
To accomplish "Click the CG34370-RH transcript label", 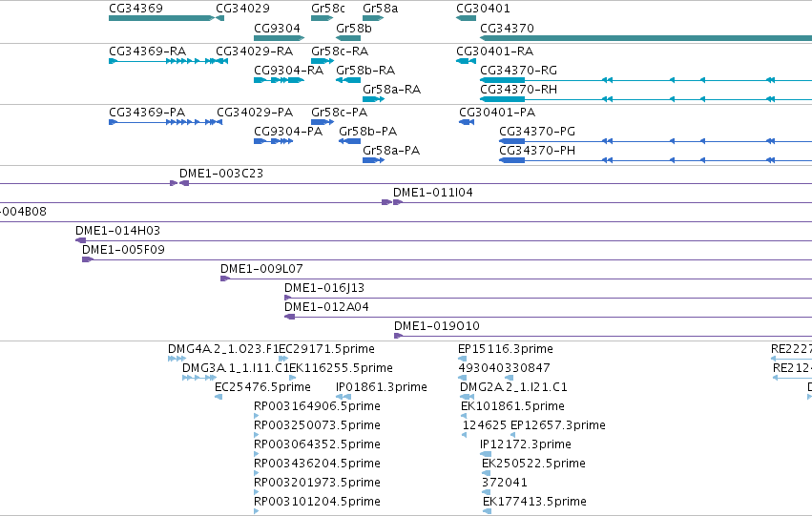I will tap(518, 90).
